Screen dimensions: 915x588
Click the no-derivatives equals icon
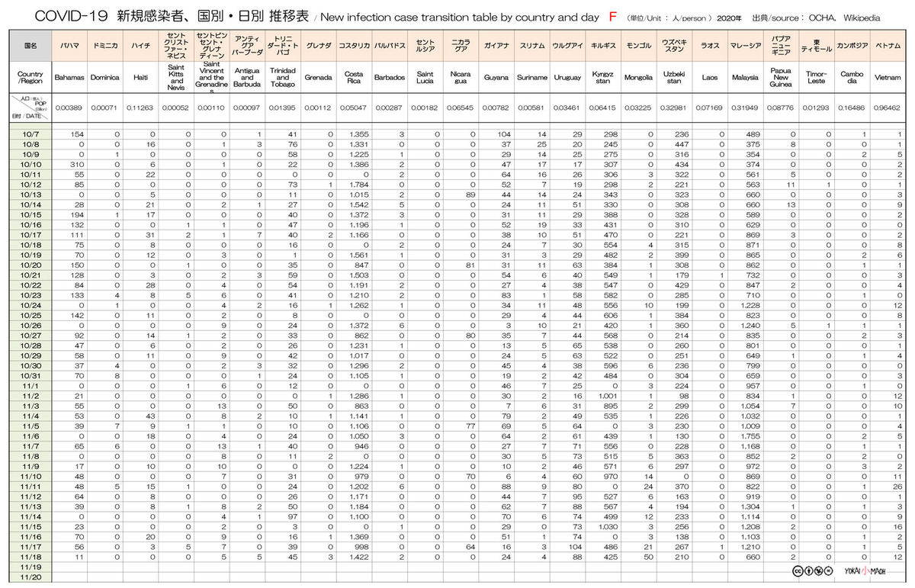[x=828, y=571]
